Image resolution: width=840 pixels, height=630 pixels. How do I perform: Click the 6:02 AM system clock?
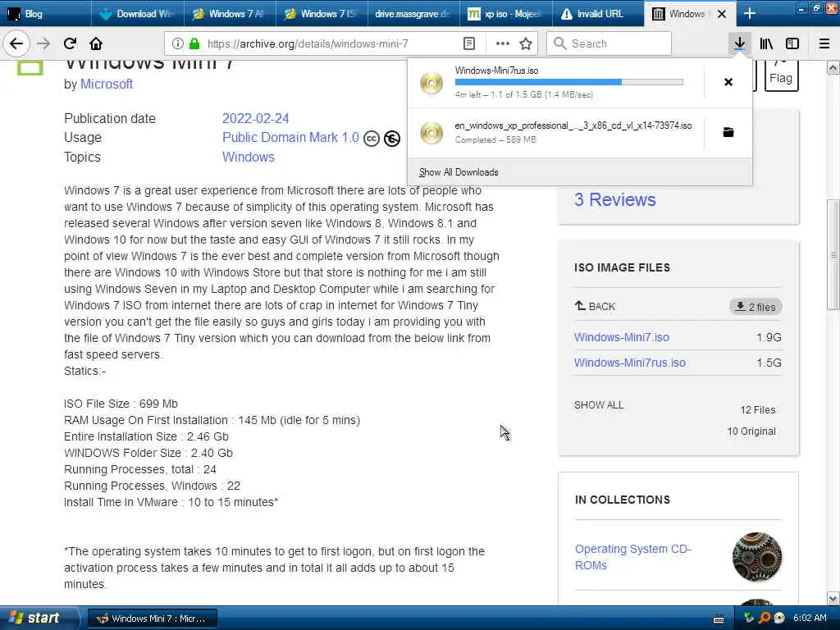[x=810, y=618]
